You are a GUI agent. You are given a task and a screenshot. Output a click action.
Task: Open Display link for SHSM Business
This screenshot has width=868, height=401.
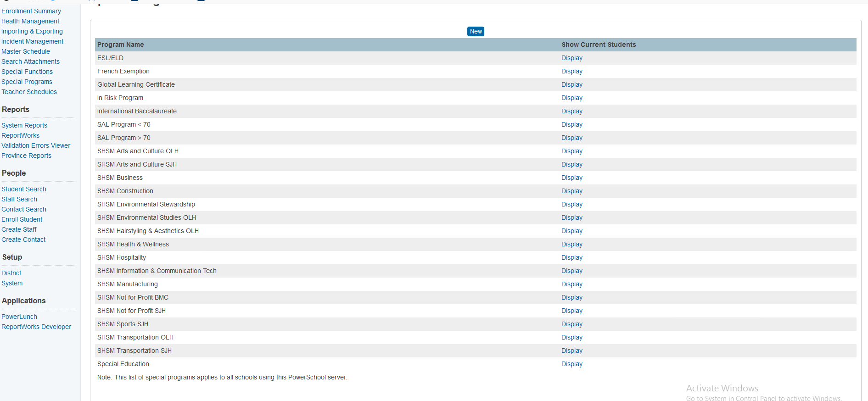click(x=571, y=178)
